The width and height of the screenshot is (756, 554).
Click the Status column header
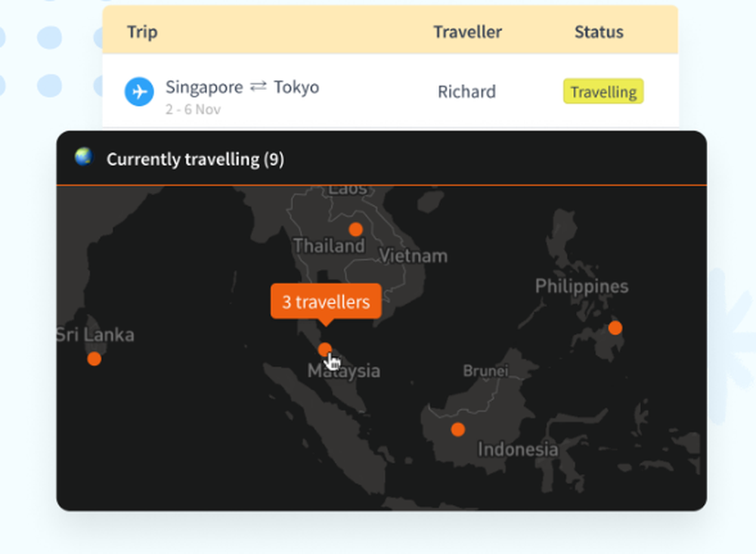(599, 32)
